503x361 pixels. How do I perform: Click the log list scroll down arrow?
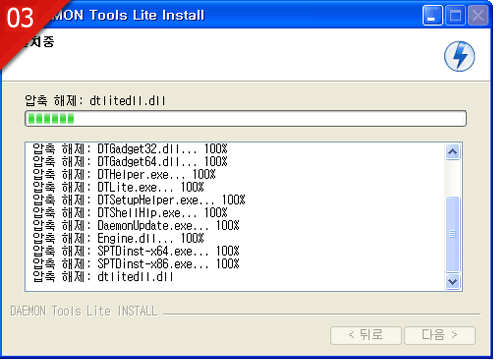pos(452,282)
